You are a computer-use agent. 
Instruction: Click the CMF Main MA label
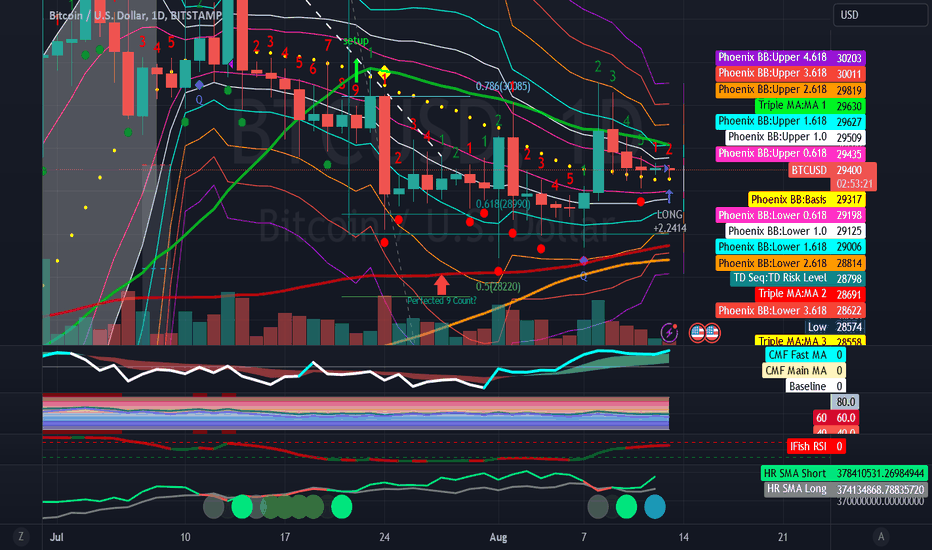[x=804, y=370]
